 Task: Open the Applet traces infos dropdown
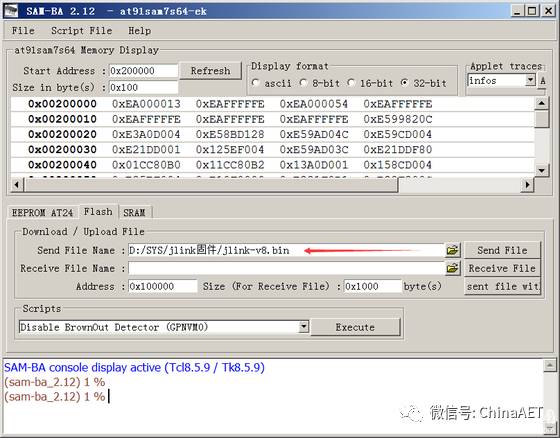pos(530,80)
